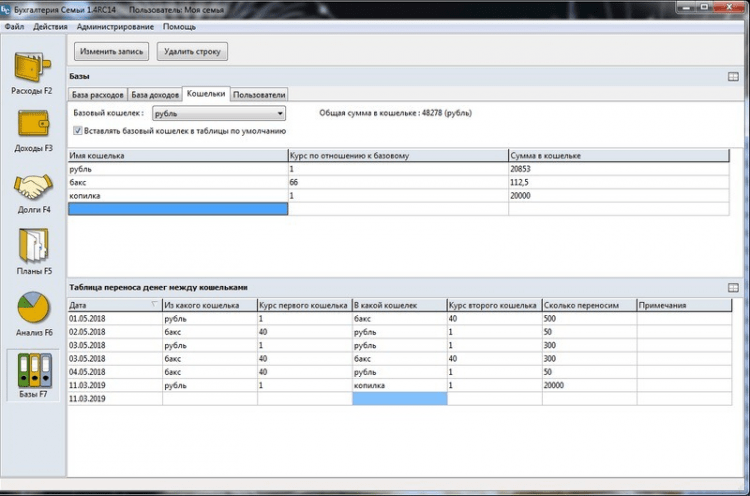
Task: Click the В какой кошелек column header
Action: tap(399, 305)
